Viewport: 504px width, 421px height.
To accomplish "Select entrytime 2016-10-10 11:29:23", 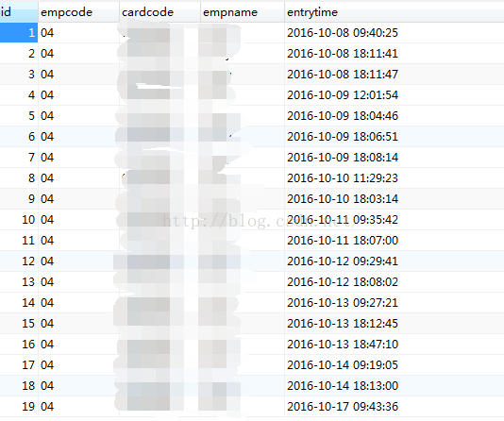I will [343, 177].
